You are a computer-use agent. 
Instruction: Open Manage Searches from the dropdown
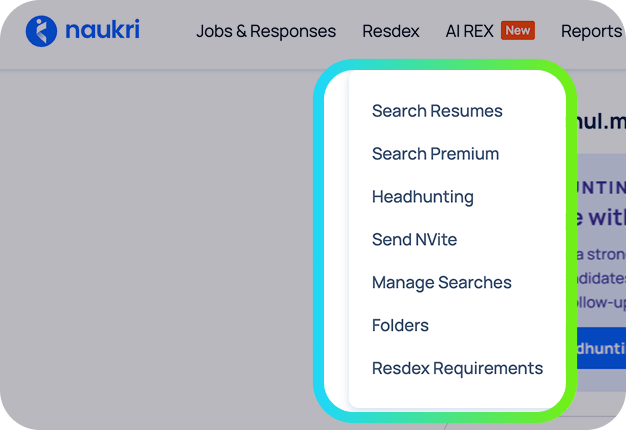point(442,283)
